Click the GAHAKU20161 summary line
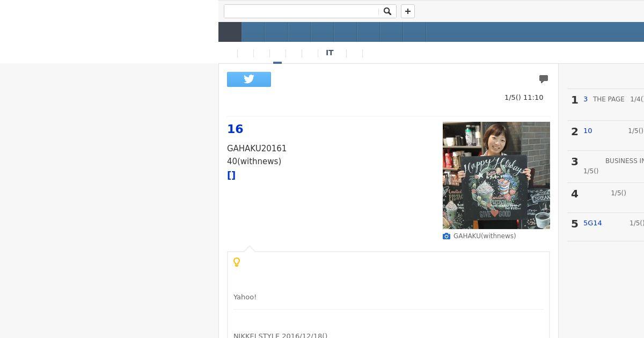This screenshot has width=644, height=338. pos(257,148)
